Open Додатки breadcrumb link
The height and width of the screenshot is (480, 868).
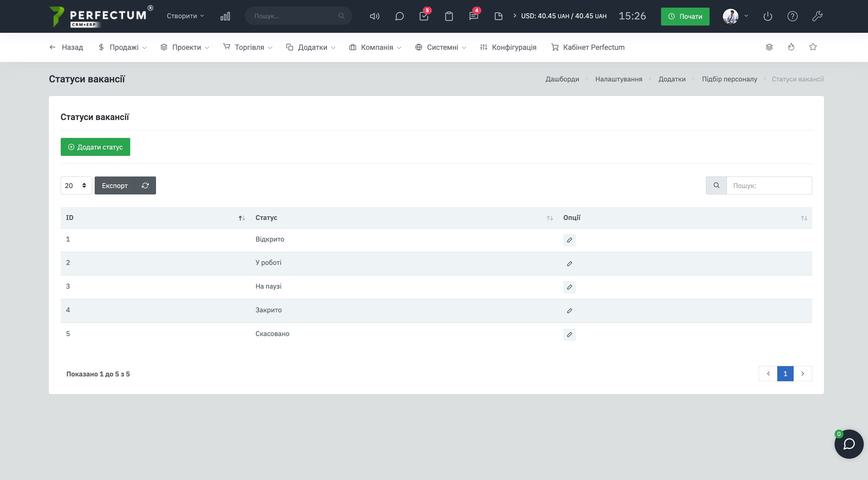672,79
